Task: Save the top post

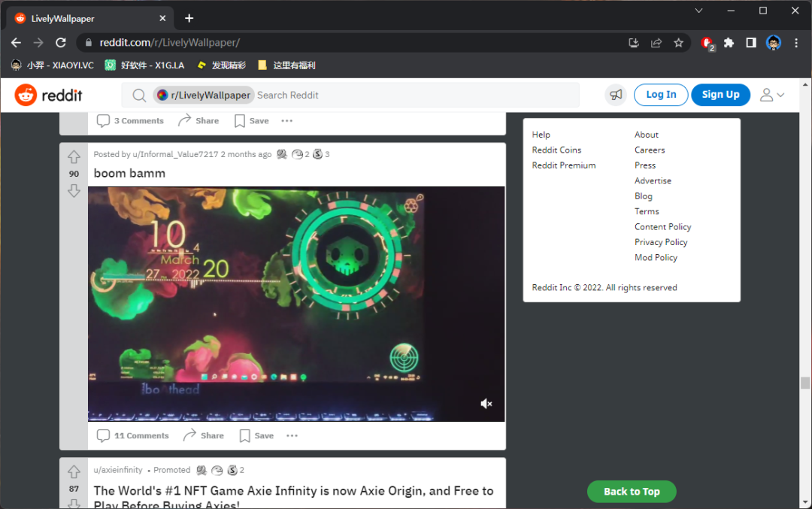Action: pos(251,120)
